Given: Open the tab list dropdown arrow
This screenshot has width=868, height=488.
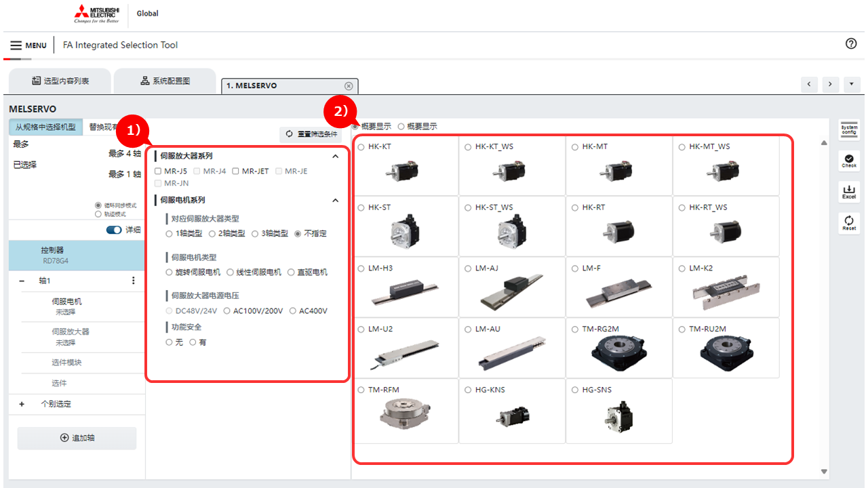Looking at the screenshot, I should (x=852, y=84).
